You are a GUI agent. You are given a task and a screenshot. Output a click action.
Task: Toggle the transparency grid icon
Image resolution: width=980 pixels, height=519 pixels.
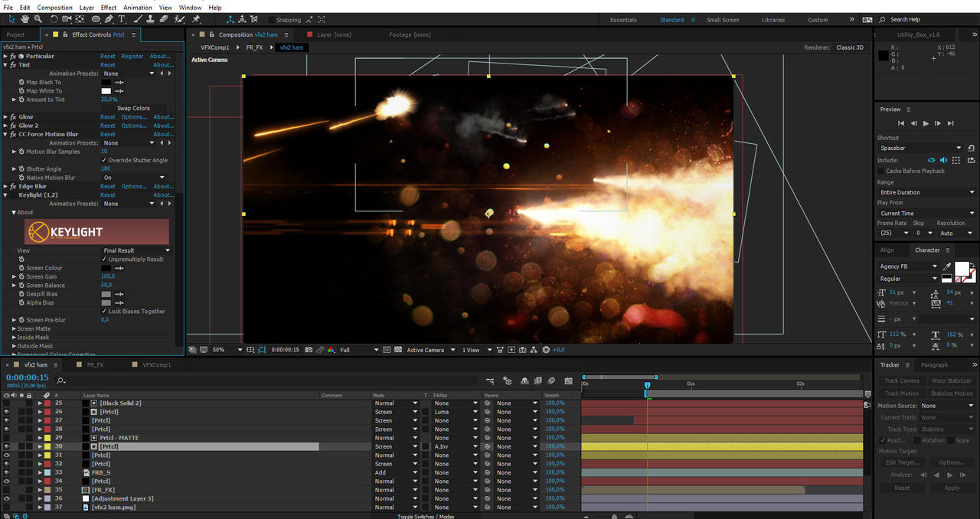[398, 350]
